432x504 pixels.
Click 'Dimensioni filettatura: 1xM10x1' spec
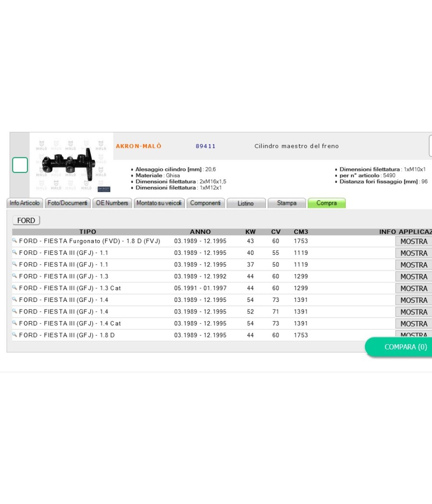point(383,169)
